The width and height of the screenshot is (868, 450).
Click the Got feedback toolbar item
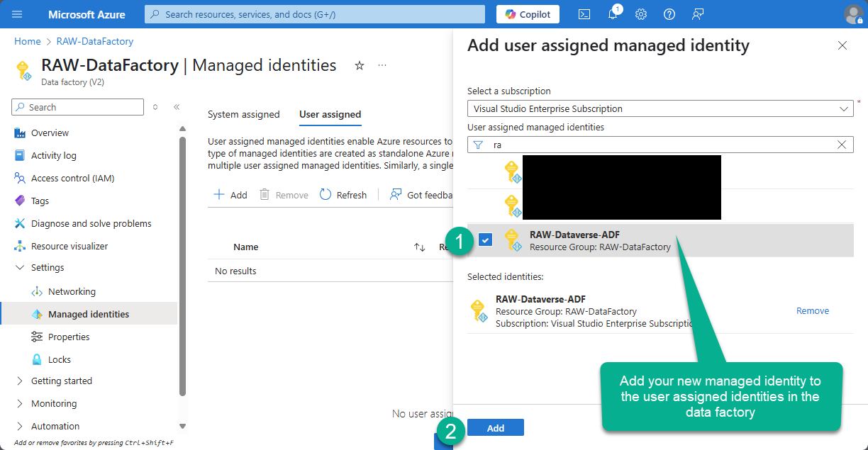(x=421, y=195)
